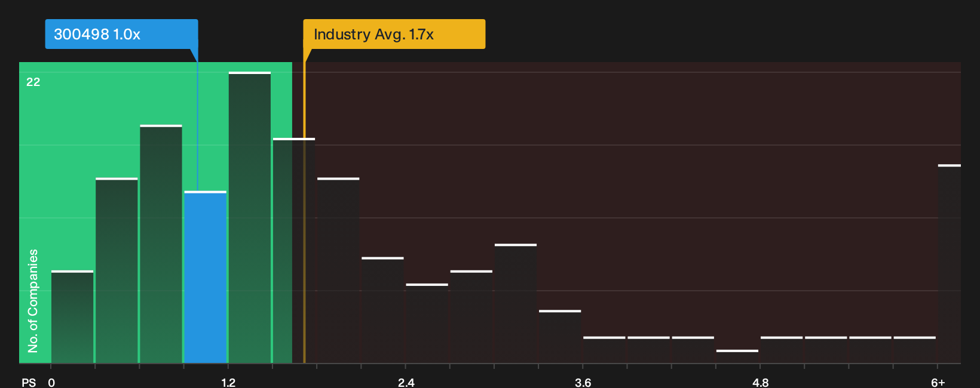Click the 'No. of Companies' axis label
Viewport: 980px width, 388px height.
[x=33, y=301]
